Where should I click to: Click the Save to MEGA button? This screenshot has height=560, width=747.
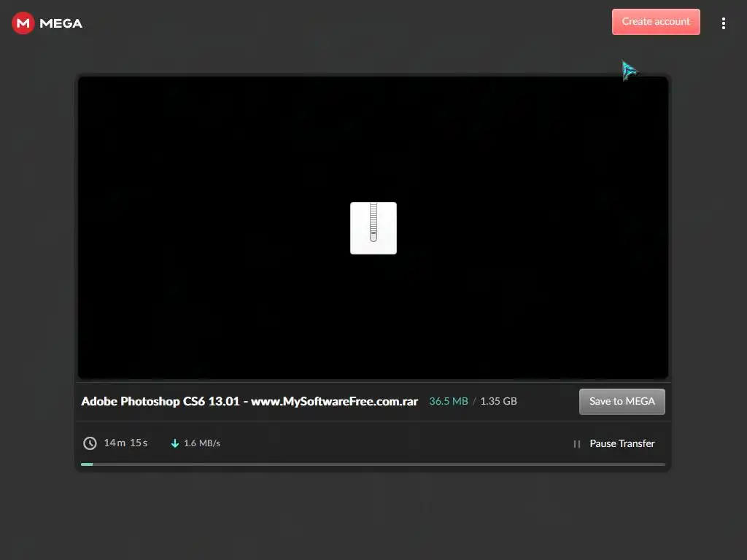click(622, 402)
